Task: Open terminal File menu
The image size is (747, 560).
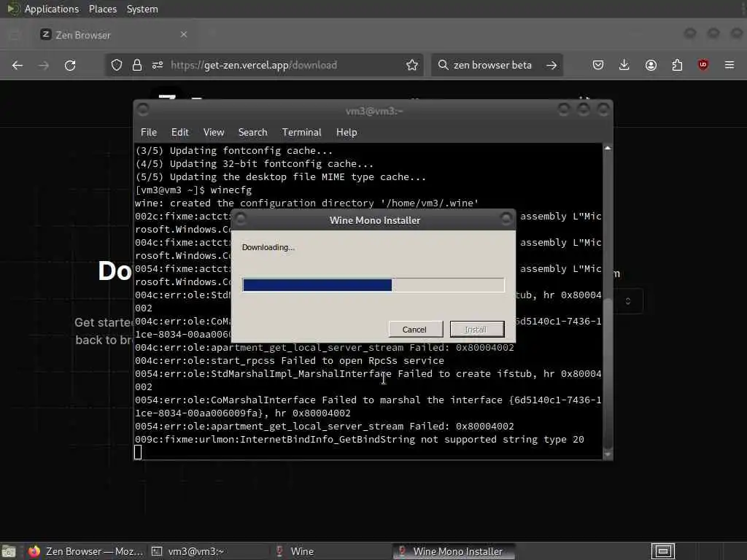Action: tap(149, 133)
